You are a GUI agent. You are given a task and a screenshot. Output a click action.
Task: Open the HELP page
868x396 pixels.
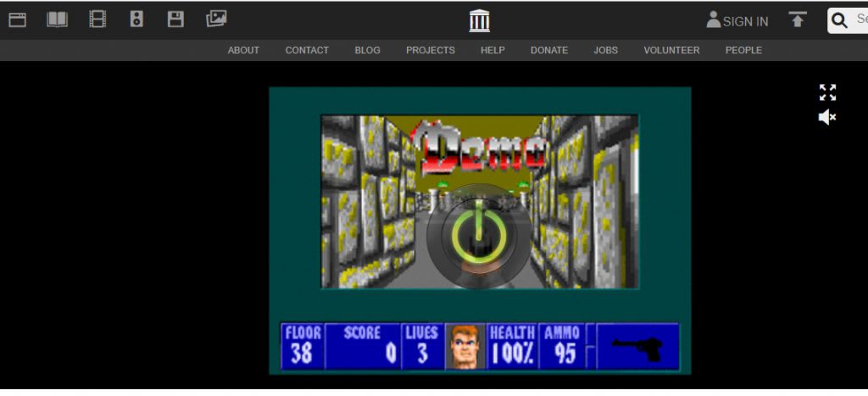tap(492, 50)
